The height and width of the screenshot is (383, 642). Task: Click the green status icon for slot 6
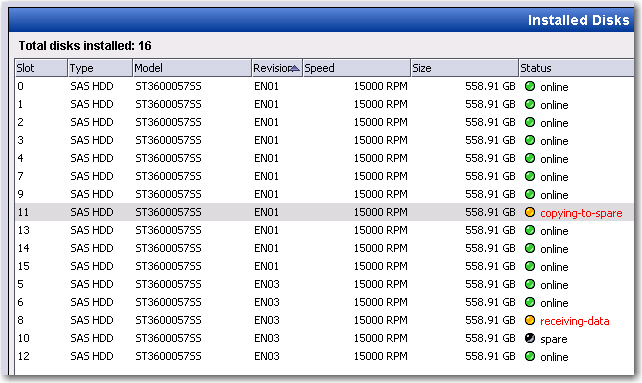tap(530, 302)
